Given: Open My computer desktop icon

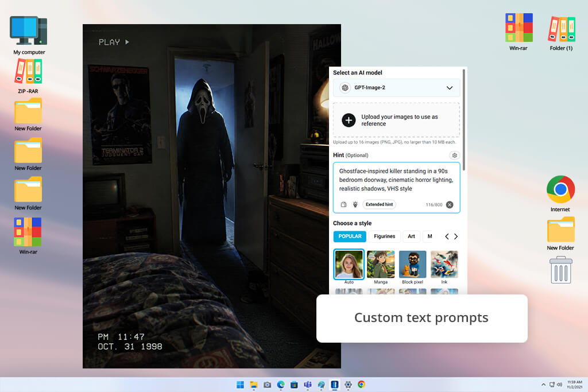Looking at the screenshot, I should [29, 35].
